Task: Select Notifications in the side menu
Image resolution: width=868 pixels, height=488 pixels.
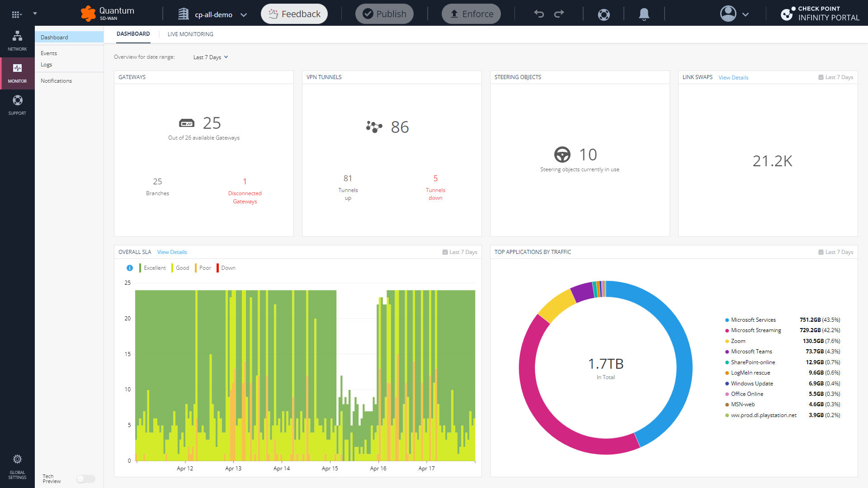Action: 56,81
